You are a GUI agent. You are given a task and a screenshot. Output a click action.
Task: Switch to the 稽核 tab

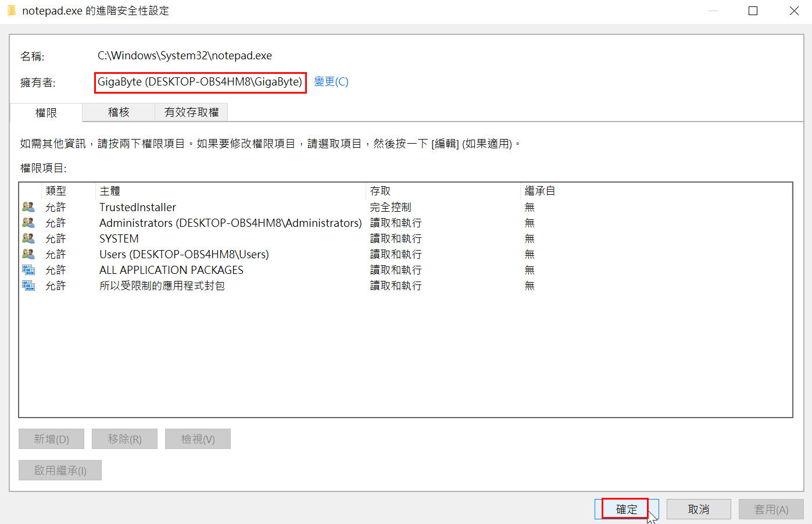[x=119, y=112]
